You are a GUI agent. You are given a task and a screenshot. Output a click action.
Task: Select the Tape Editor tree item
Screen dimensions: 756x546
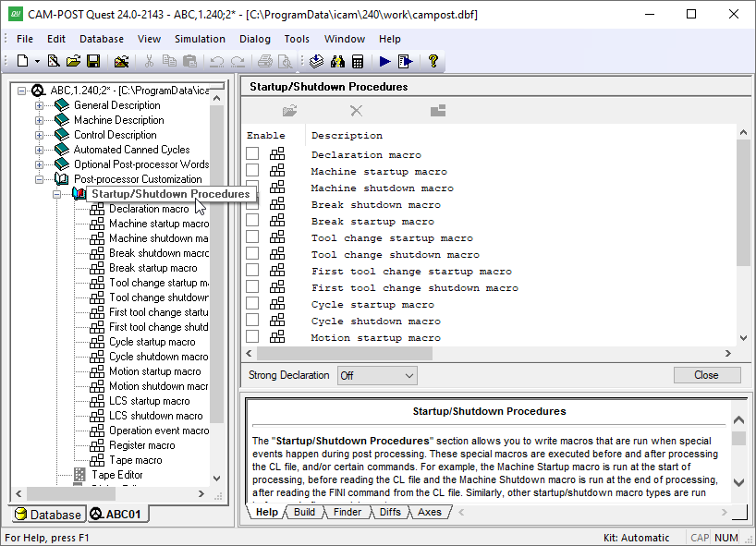[117, 475]
